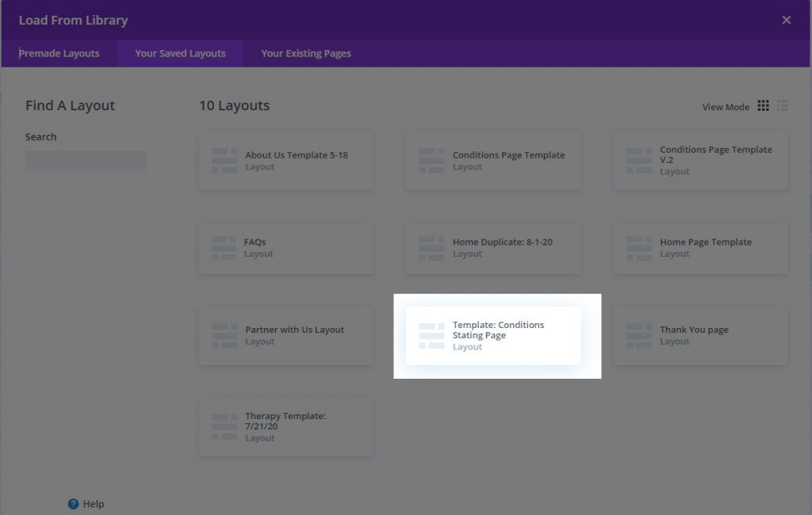This screenshot has height=515, width=812.
Task: Select the Home Page Template layout
Action: 701,248
